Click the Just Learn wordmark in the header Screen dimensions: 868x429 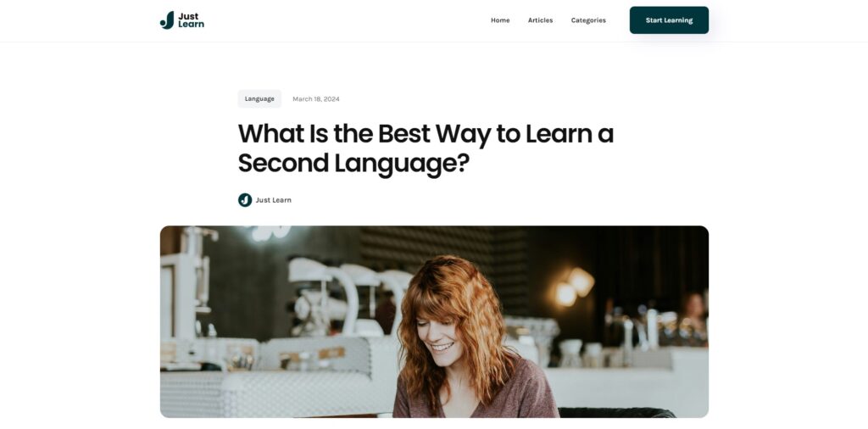[x=191, y=20]
